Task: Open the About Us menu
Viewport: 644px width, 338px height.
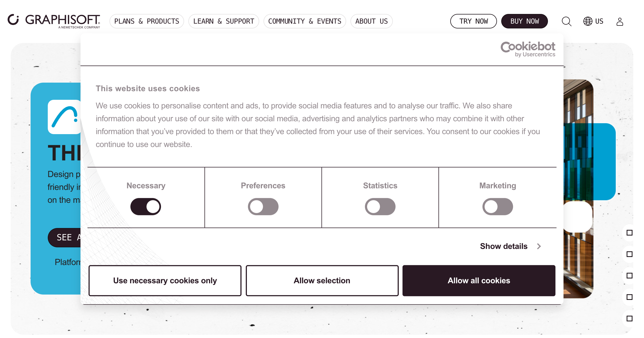Action: pos(372,21)
